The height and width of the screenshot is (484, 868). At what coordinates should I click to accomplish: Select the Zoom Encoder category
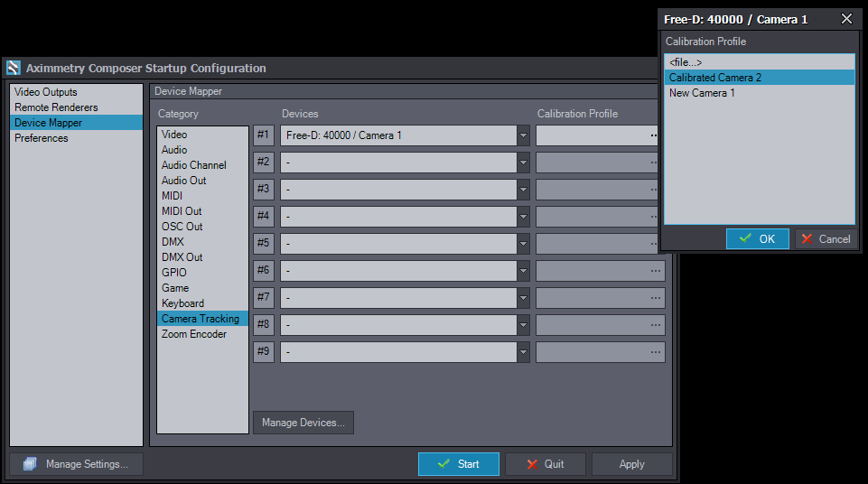194,334
